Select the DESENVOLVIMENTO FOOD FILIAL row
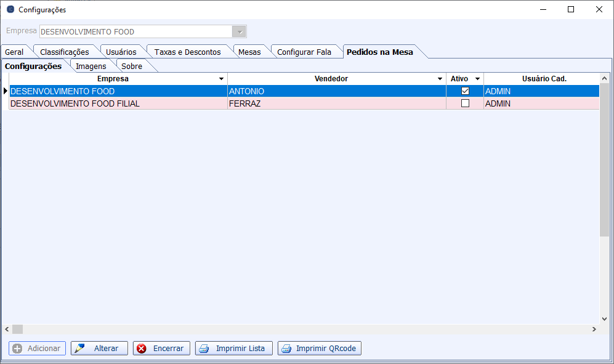Image resolution: width=614 pixels, height=364 pixels. tap(117, 103)
